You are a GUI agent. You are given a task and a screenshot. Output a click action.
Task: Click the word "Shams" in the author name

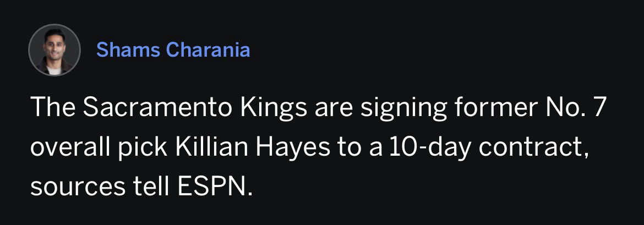(x=128, y=50)
